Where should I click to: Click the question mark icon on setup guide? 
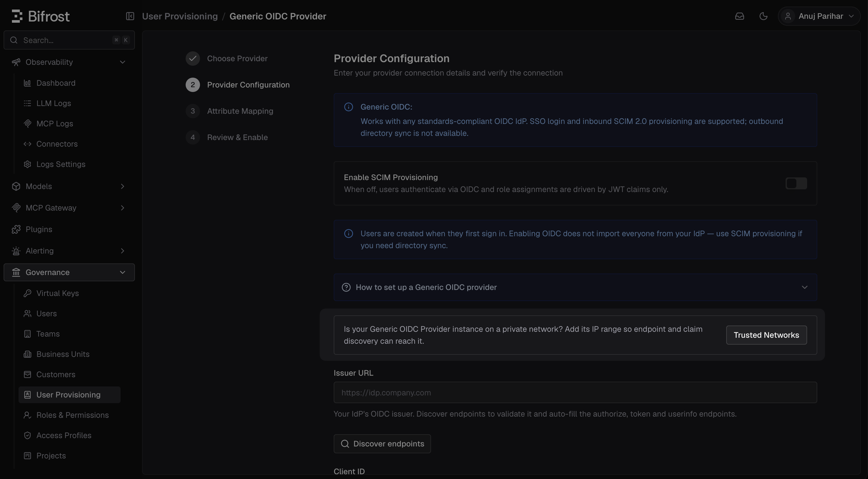346,287
